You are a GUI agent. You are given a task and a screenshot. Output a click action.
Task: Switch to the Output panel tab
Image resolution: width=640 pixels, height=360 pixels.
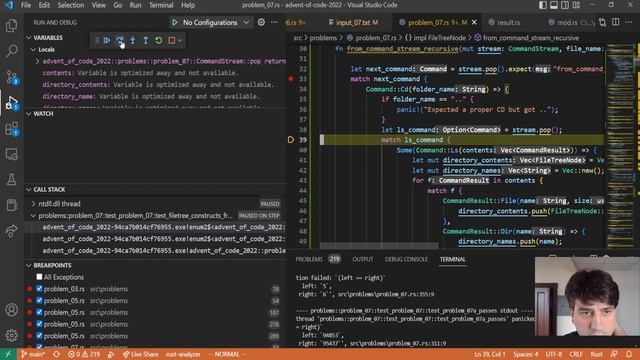click(362, 259)
